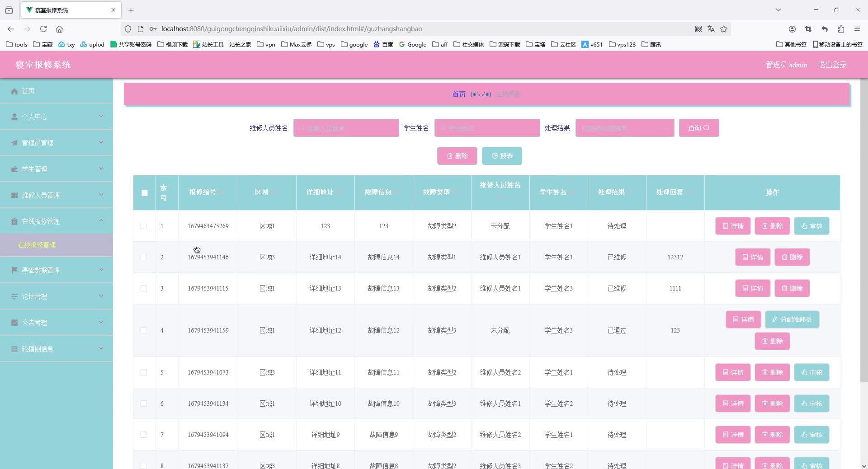The width and height of the screenshot is (868, 469).
Task: Open the v651 bookmark
Action: point(592,44)
